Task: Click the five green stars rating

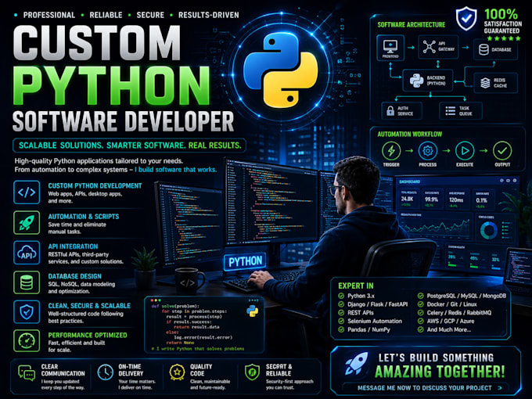Action: pyautogui.click(x=504, y=38)
